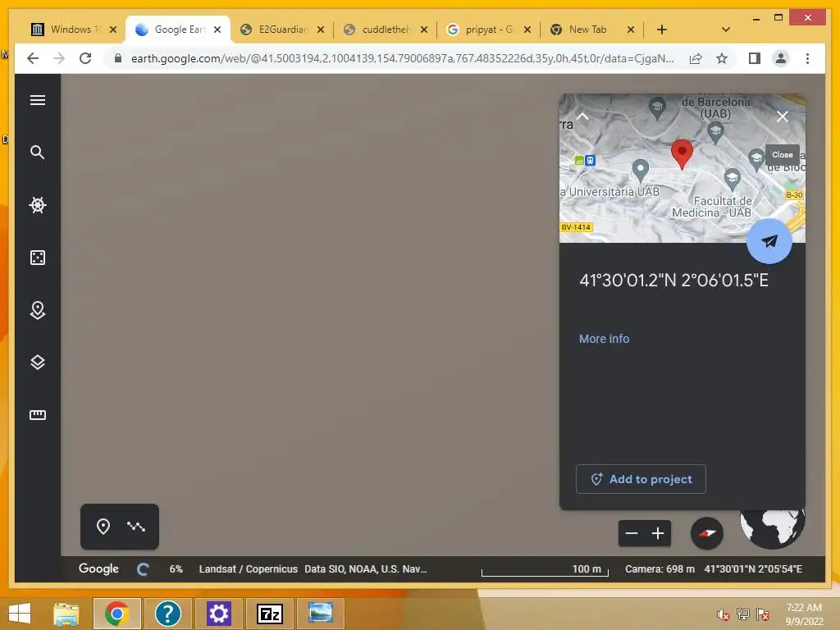840x630 pixels.
Task: Switch to the cuddlethehy tab
Action: [386, 30]
